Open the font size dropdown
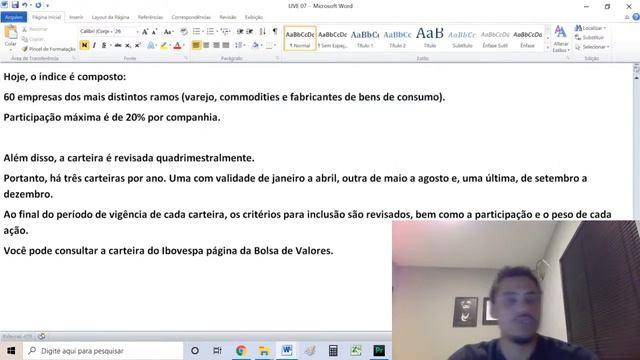The image size is (640, 360). (x=138, y=31)
